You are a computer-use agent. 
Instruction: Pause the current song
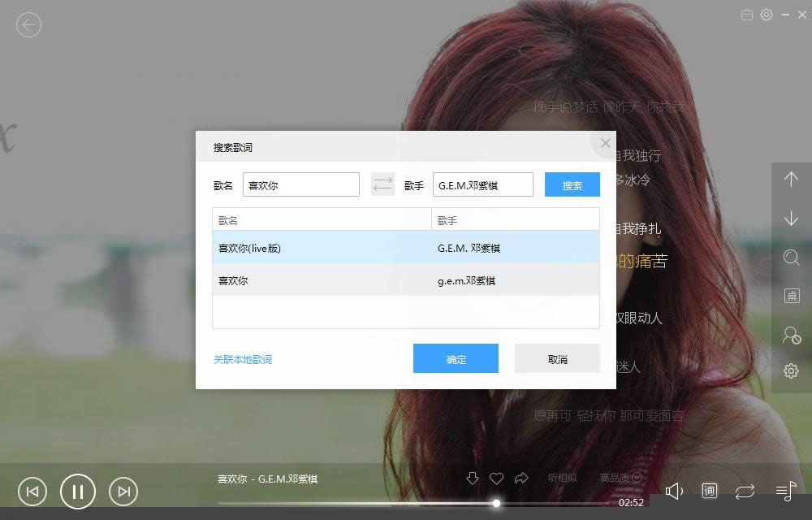78,492
